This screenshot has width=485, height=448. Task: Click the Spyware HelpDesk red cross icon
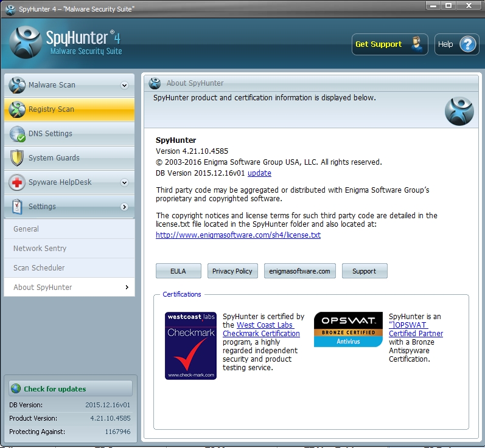pyautogui.click(x=17, y=182)
